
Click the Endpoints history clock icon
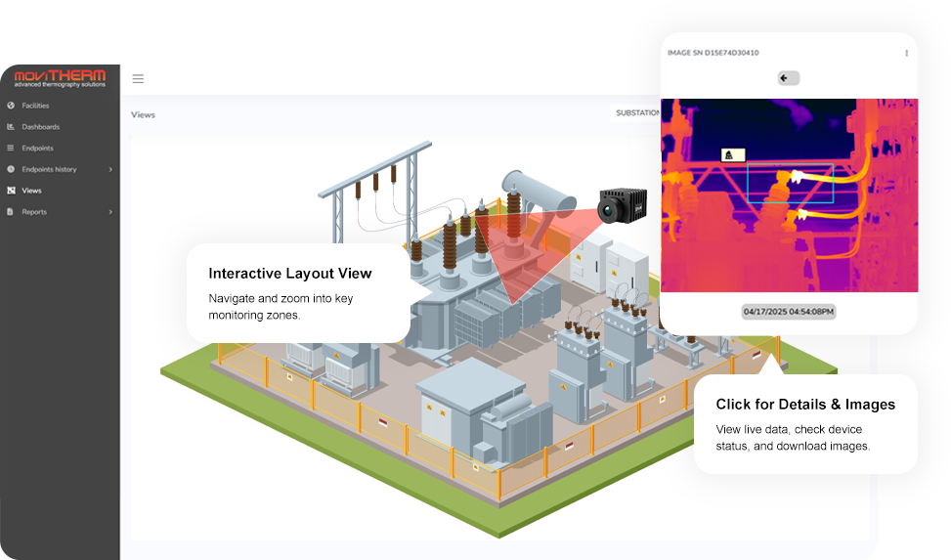11,169
